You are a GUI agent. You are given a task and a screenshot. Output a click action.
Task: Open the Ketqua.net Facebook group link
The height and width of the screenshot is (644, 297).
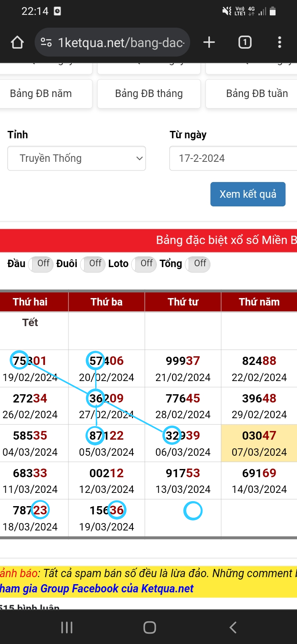click(x=97, y=588)
